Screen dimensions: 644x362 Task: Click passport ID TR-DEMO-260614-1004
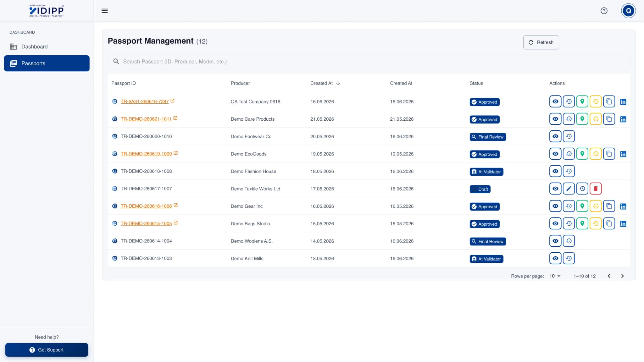point(146,241)
